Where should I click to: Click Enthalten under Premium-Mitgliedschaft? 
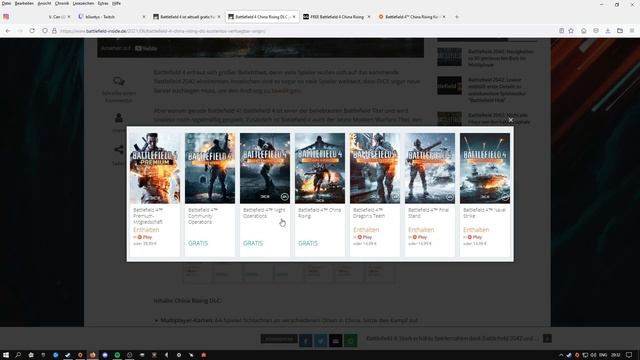(x=146, y=230)
